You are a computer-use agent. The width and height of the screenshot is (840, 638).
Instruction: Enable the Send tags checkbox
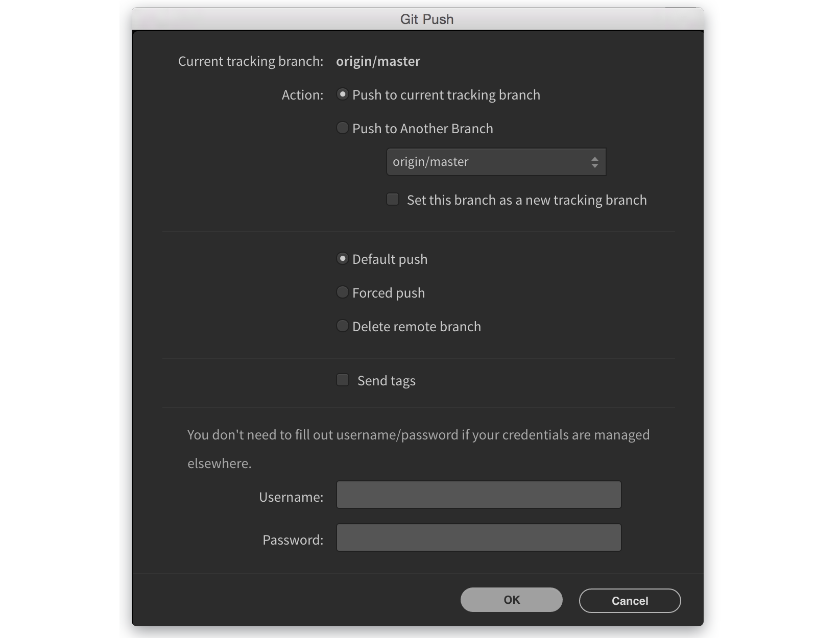(x=343, y=380)
